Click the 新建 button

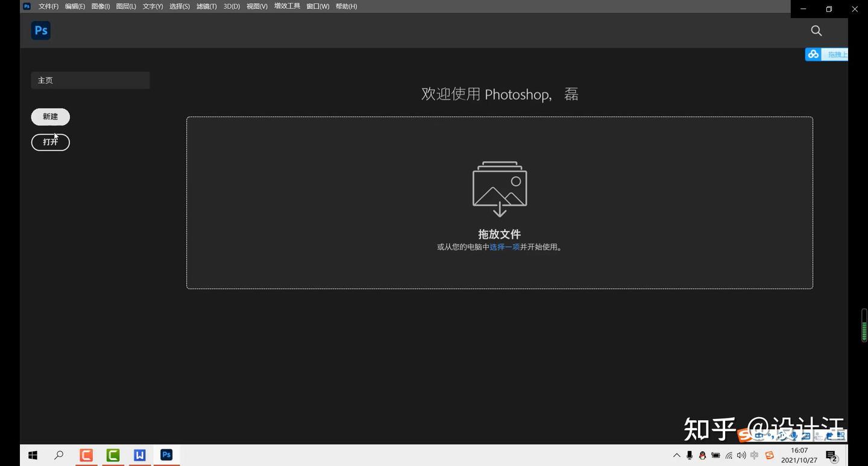pos(51,117)
